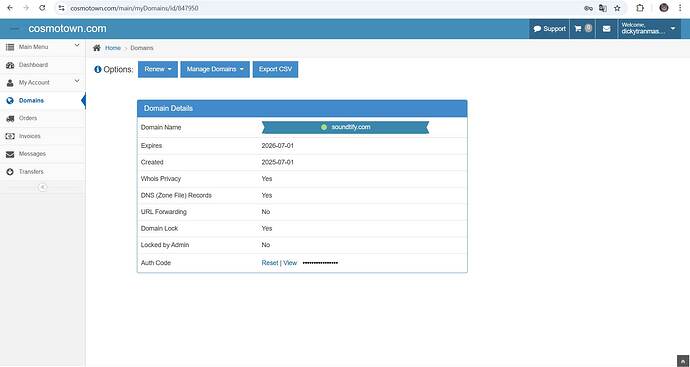This screenshot has height=367, width=690.
Task: Expand the Main Menu chevron
Action: 77,45
